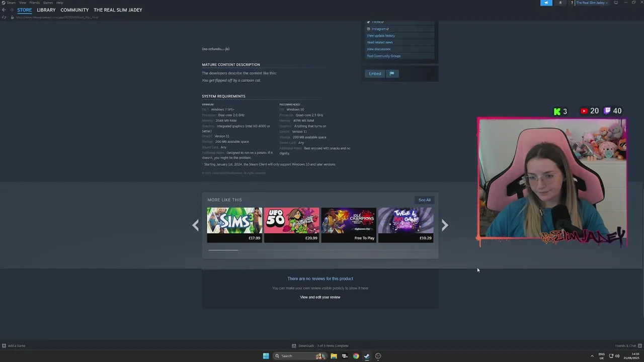644x362 pixels.
Task: Click the Embed button
Action: tap(375, 73)
